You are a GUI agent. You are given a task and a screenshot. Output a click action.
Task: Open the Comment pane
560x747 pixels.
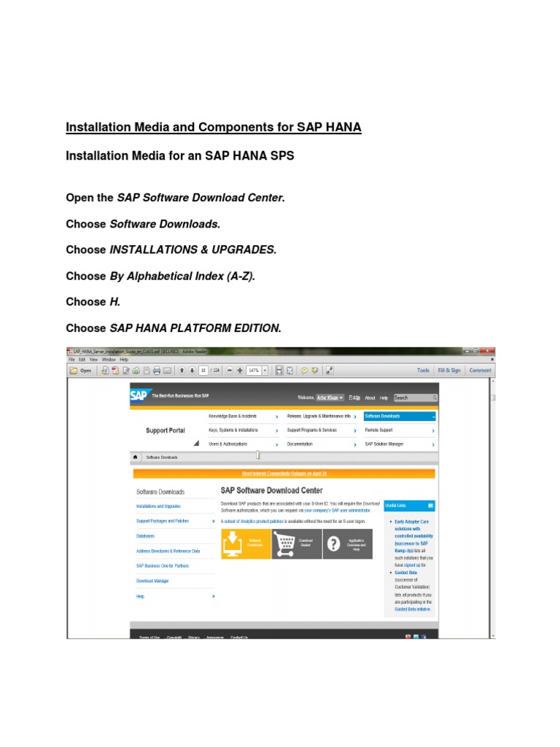coord(480,370)
